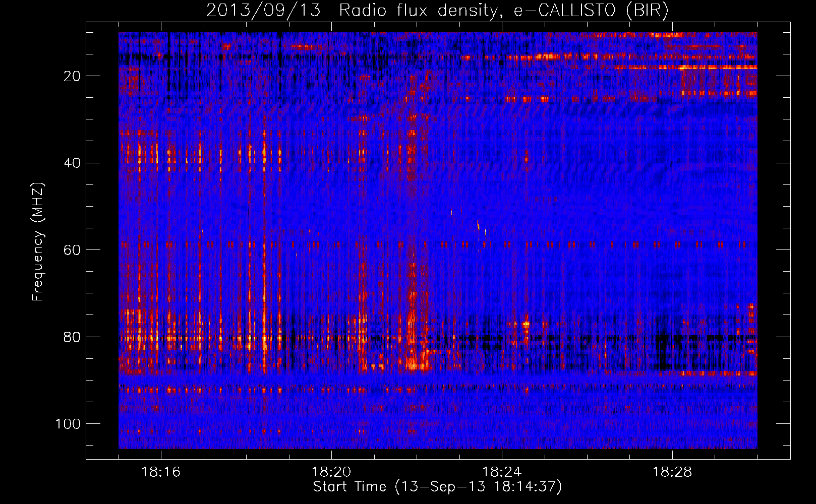The width and height of the screenshot is (816, 504).
Task: Click the "18:28" time tick label
Action: 672,472
